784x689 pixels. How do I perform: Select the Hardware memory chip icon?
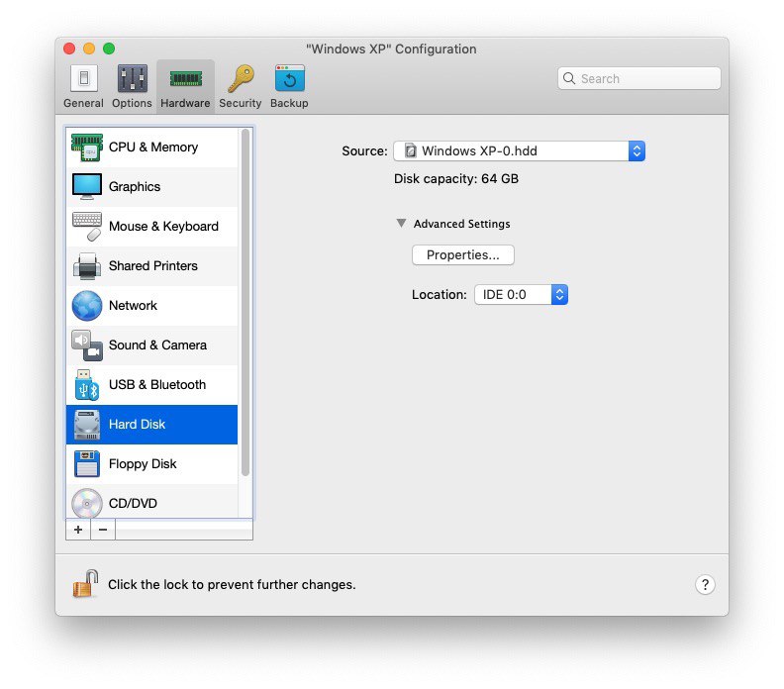point(185,78)
